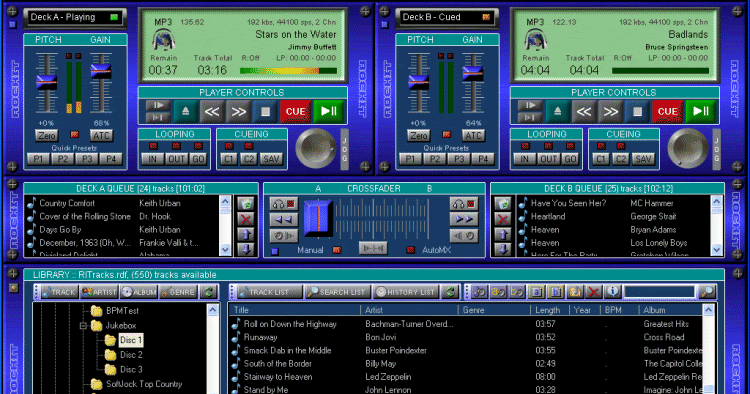Collapse the Jukebox folder in library tree

[83, 326]
